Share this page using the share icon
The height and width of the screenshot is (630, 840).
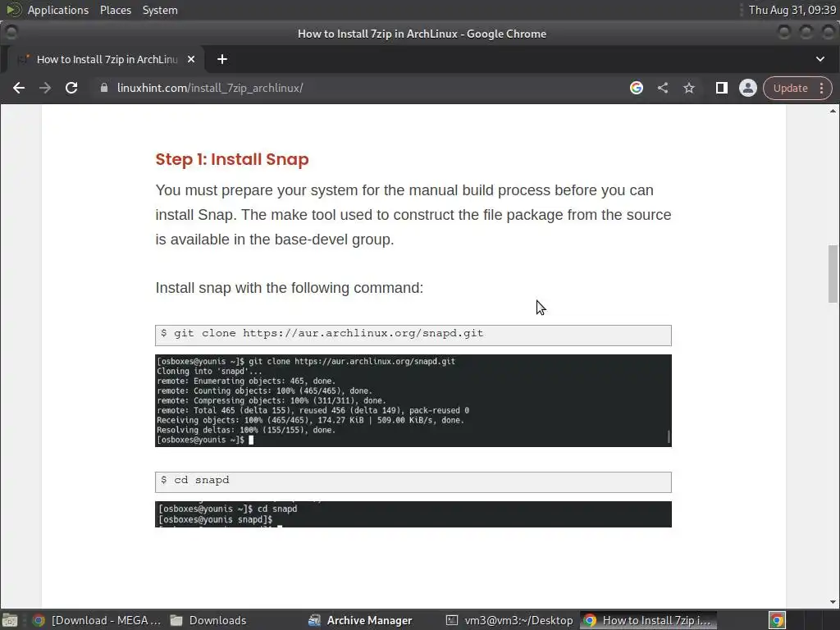point(663,88)
